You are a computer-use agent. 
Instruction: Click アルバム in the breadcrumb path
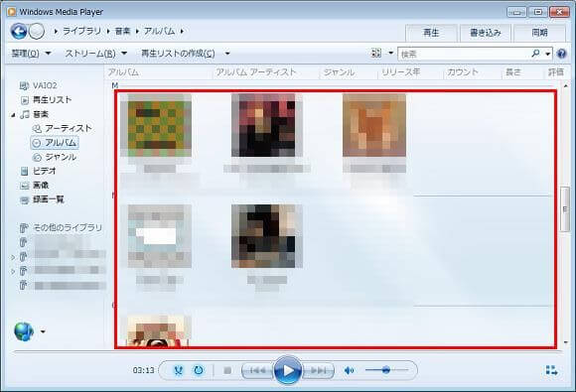(159, 31)
